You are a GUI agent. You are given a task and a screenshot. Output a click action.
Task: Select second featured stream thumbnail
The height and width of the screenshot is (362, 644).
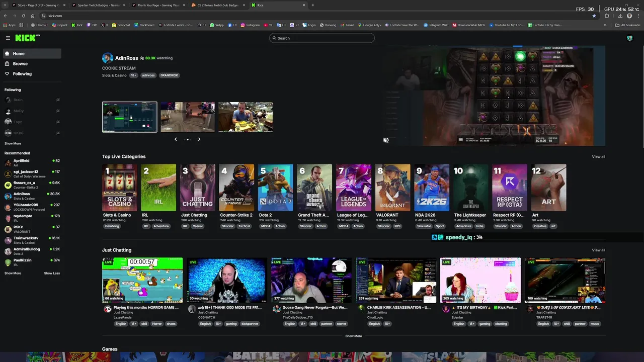pyautogui.click(x=188, y=117)
